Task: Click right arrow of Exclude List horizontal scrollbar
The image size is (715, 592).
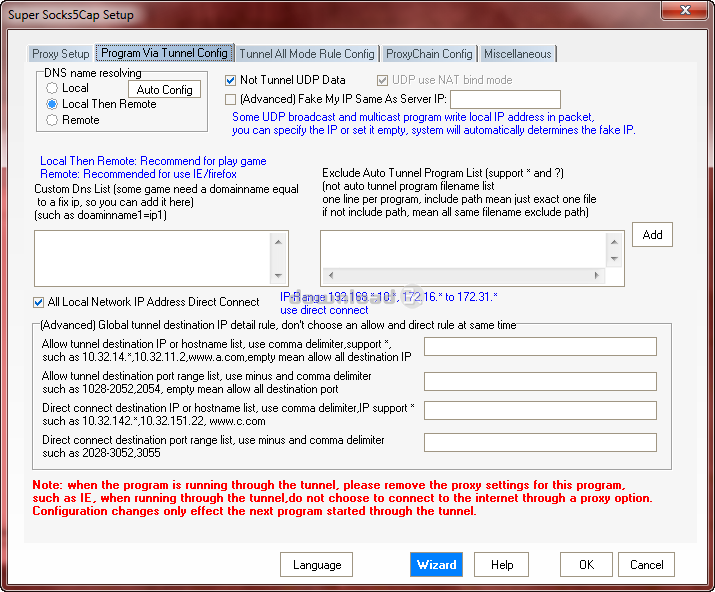Action: (x=596, y=275)
